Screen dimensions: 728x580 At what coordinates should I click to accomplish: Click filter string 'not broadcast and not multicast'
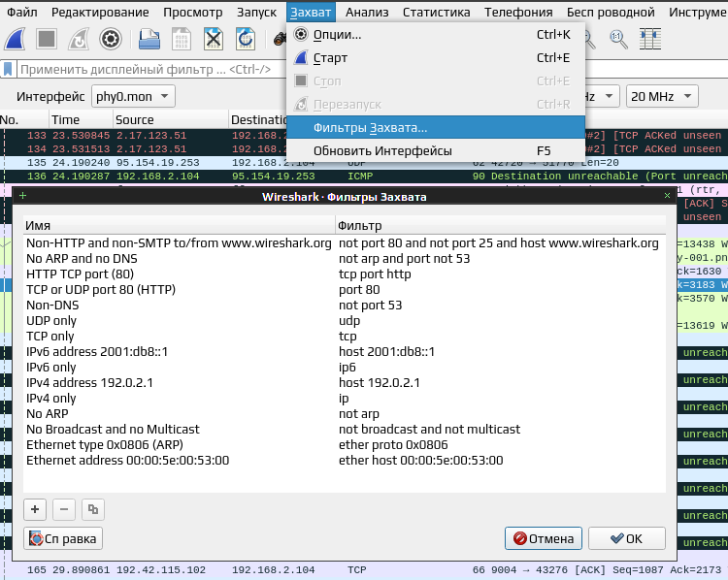click(429, 430)
